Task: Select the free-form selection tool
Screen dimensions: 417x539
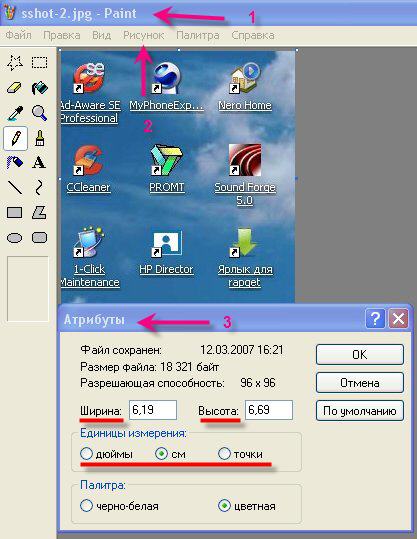Action: [15, 63]
